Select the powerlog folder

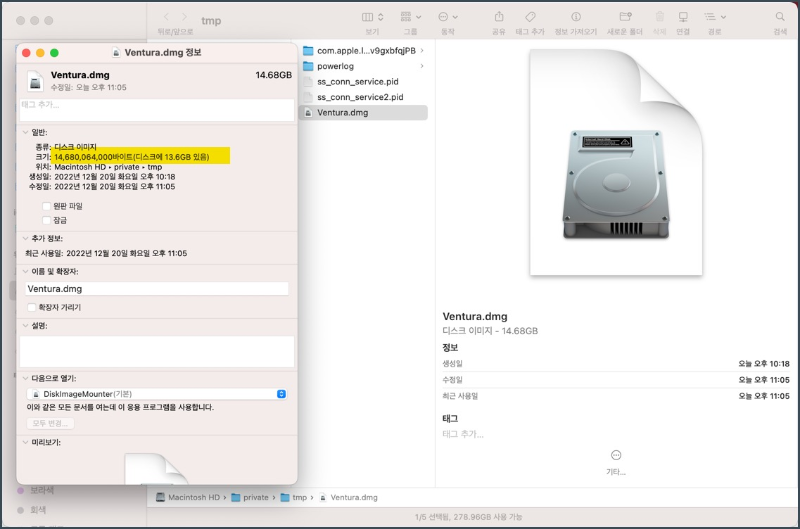tap(365, 66)
